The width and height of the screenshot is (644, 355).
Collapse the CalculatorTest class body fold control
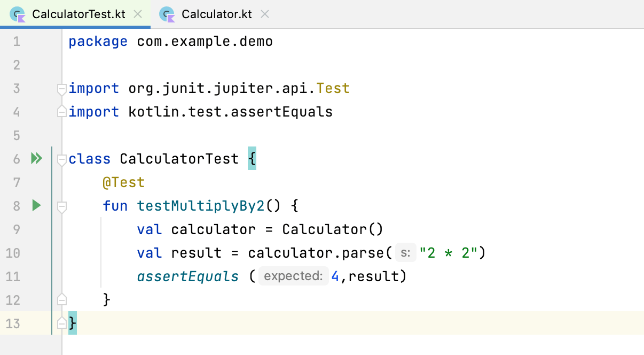[x=61, y=158]
